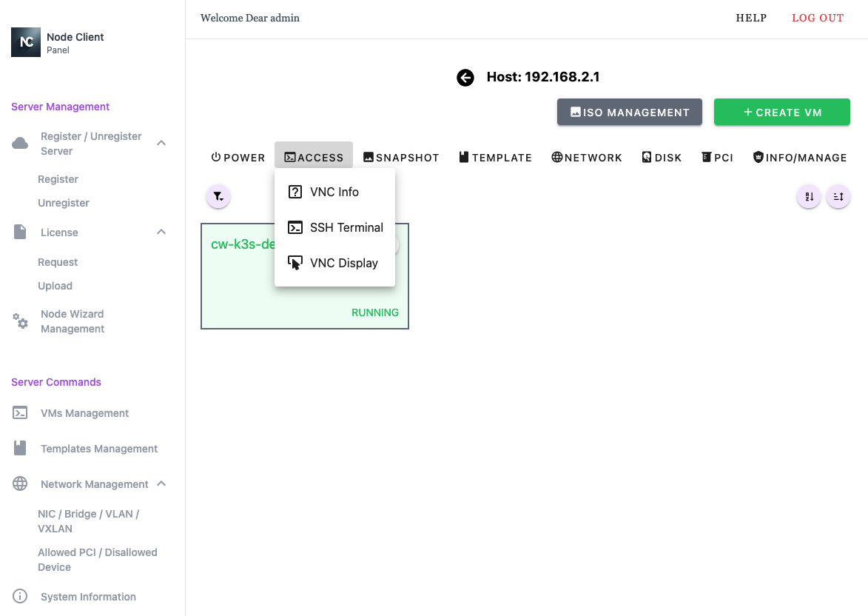Collapse the Register / Unregister Server section
Screen dimensions: 868x616
pos(161,143)
